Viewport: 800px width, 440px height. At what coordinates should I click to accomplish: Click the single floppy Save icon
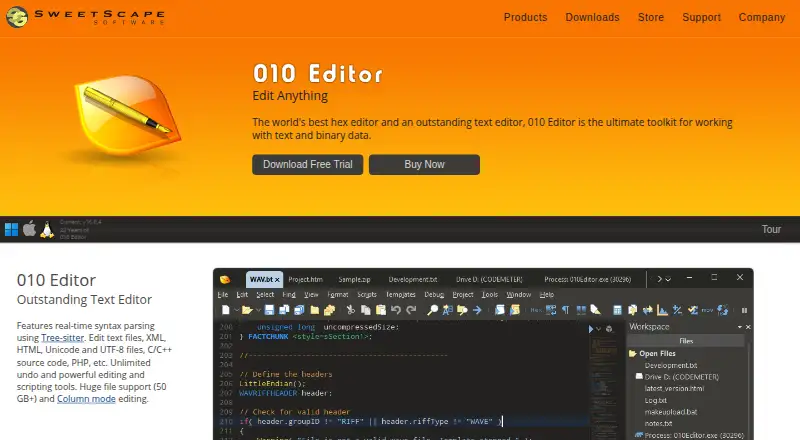pos(269,310)
